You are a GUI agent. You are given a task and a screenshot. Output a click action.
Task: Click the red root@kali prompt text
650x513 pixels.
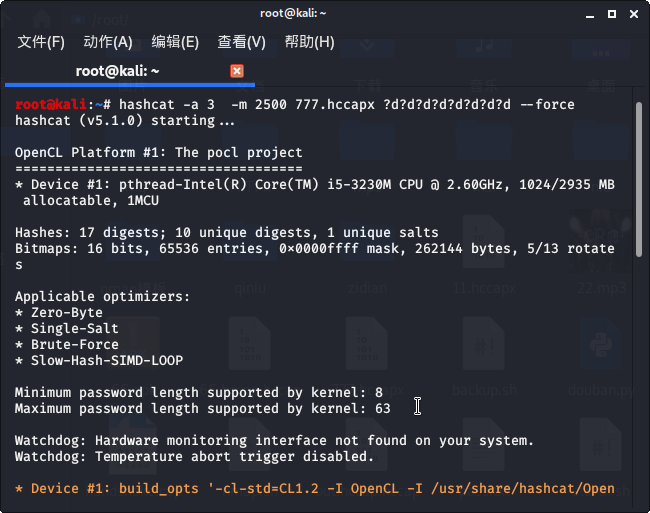(51, 104)
